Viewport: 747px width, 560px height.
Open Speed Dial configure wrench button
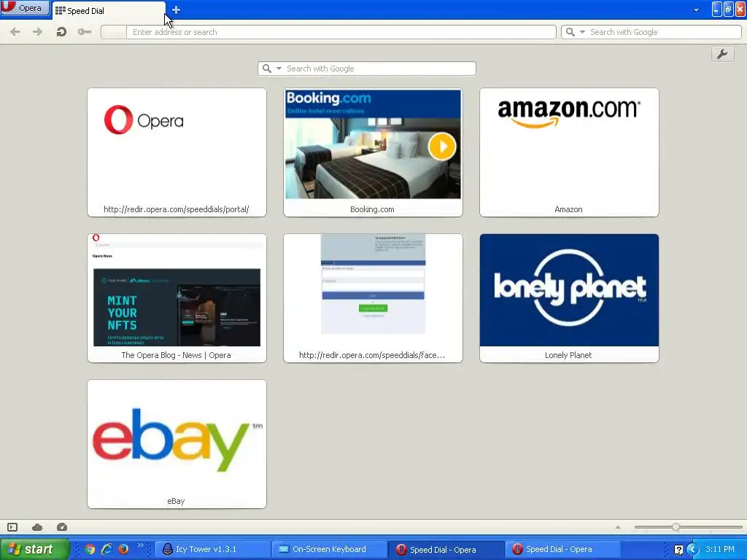pyautogui.click(x=722, y=54)
